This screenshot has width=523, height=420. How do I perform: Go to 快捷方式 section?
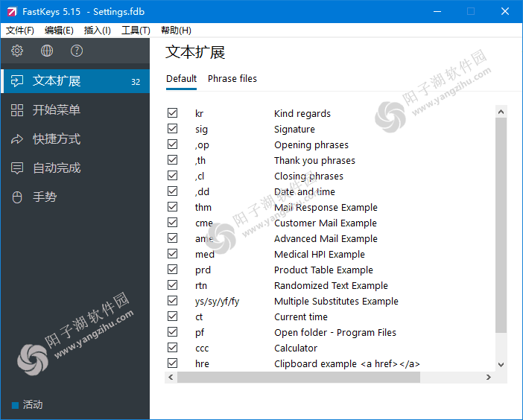click(75, 139)
